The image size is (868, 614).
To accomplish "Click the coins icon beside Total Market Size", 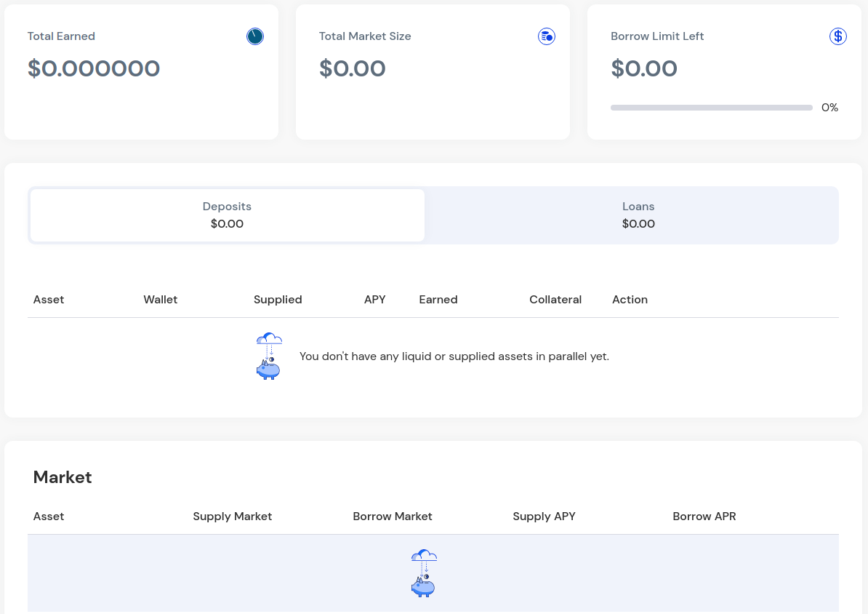I will (547, 36).
